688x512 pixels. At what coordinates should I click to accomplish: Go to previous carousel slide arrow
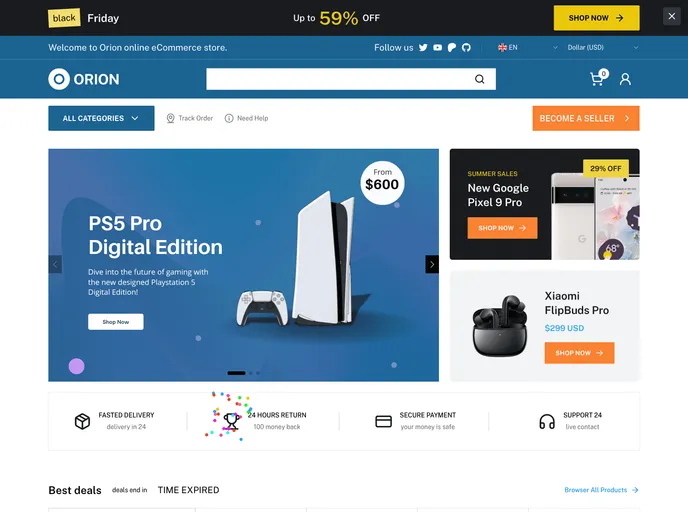click(55, 264)
